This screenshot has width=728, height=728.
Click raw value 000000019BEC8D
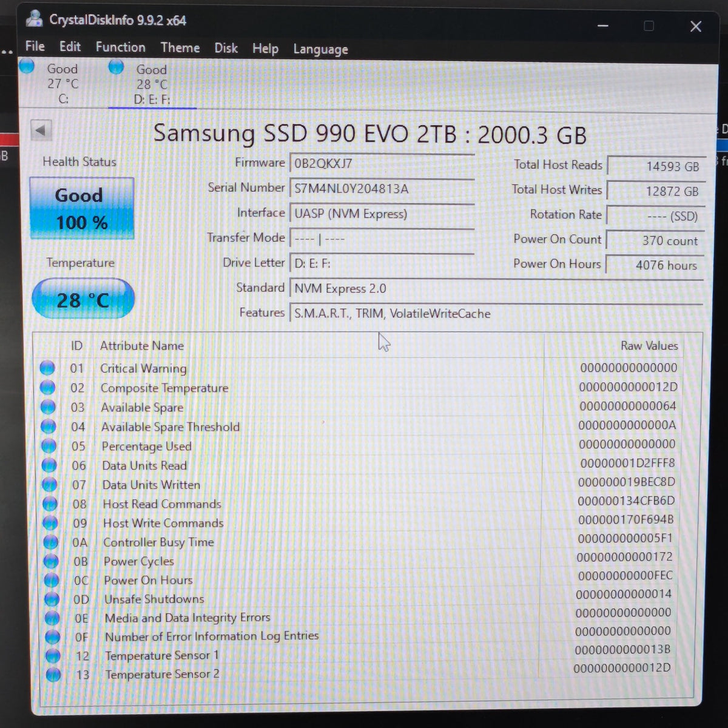(x=627, y=482)
